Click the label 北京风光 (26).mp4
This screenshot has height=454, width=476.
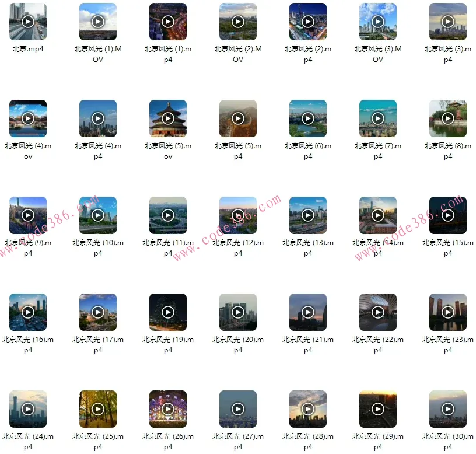168,442
